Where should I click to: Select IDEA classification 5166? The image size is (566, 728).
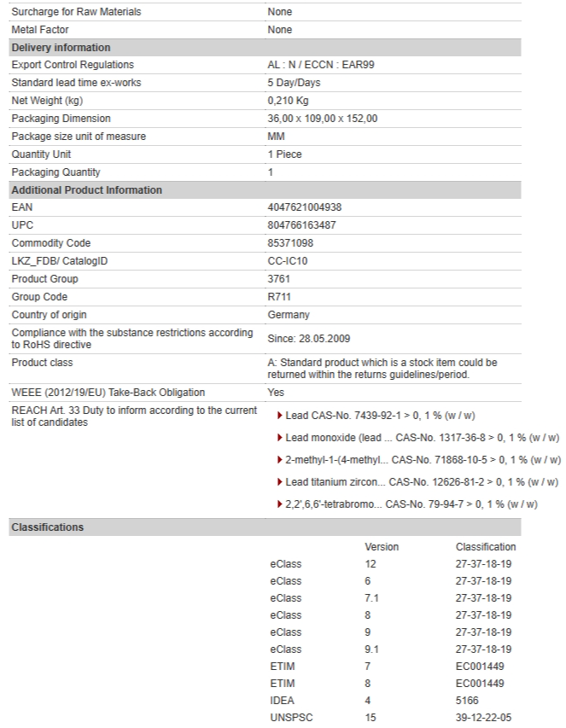[467, 701]
